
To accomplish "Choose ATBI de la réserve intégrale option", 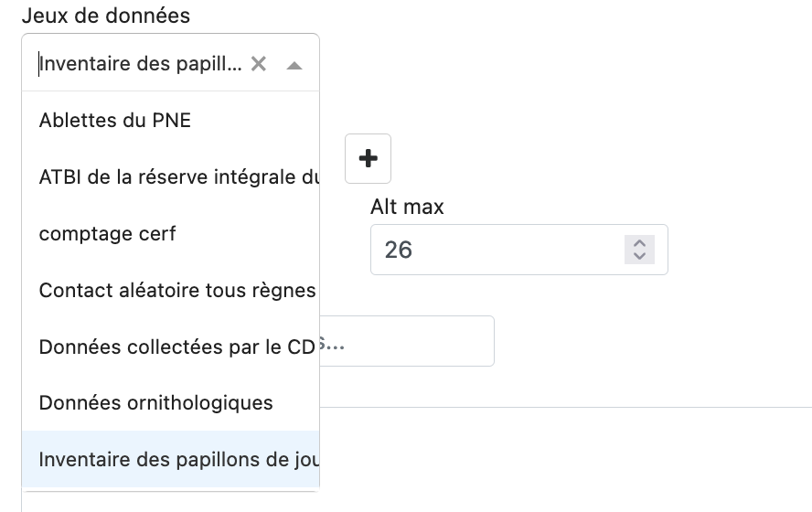I will click(170, 177).
